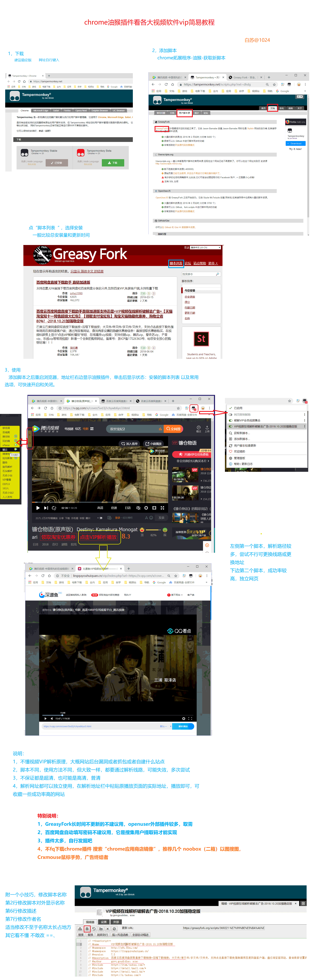
Task: Select the 设置 tab in script editor
Action: point(104,922)
